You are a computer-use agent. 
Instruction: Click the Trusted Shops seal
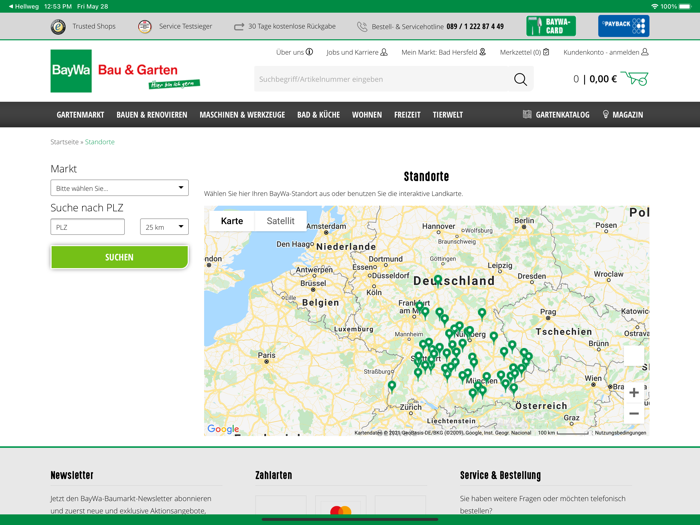[59, 27]
